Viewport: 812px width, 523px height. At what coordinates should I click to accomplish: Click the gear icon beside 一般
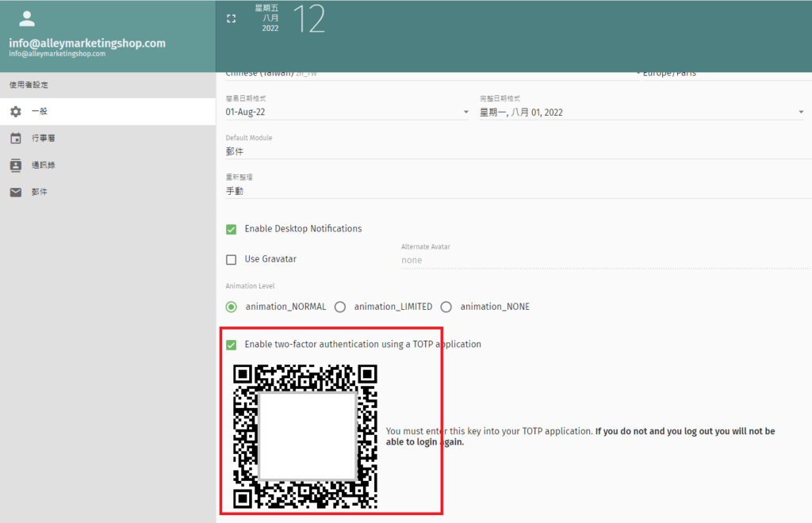click(16, 112)
